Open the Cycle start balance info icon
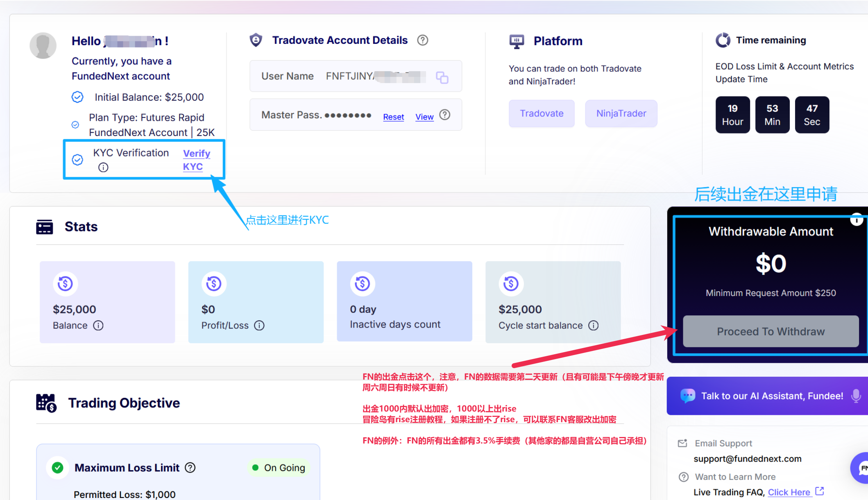Image resolution: width=868 pixels, height=500 pixels. (594, 326)
